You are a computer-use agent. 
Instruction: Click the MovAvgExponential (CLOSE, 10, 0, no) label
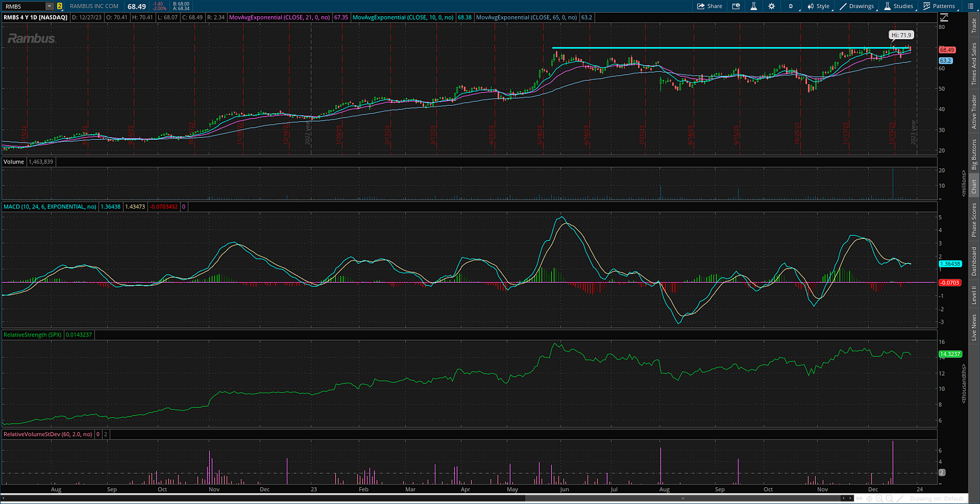401,17
